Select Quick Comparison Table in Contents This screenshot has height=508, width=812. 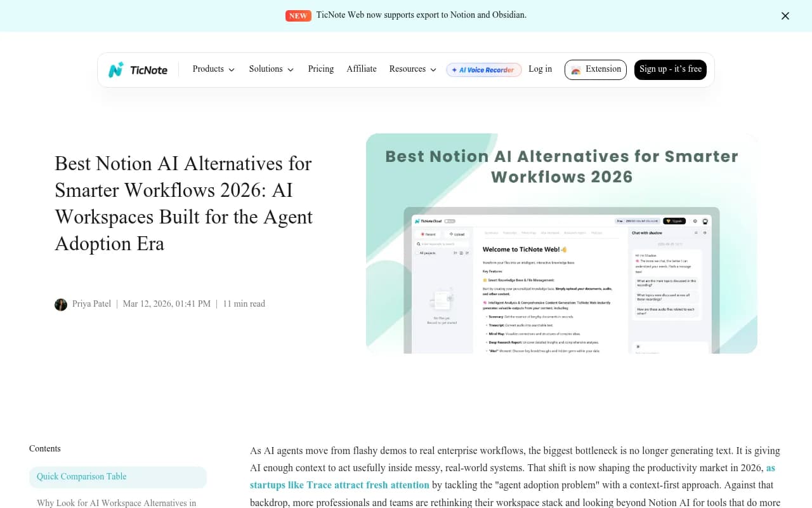pyautogui.click(x=118, y=477)
